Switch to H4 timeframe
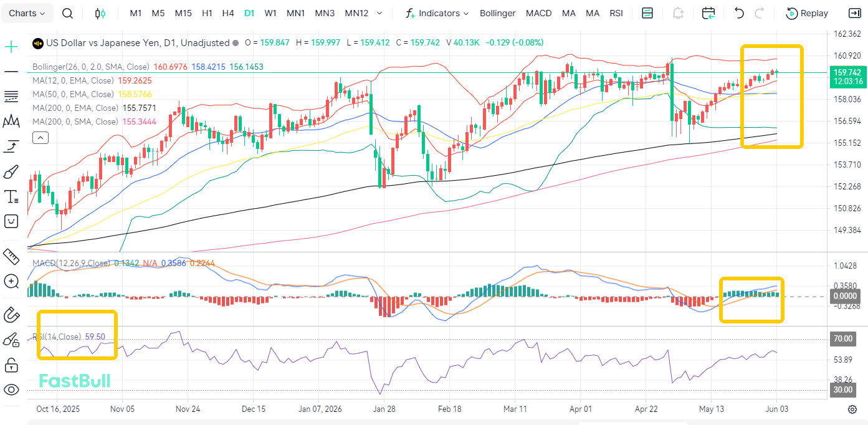 228,13
